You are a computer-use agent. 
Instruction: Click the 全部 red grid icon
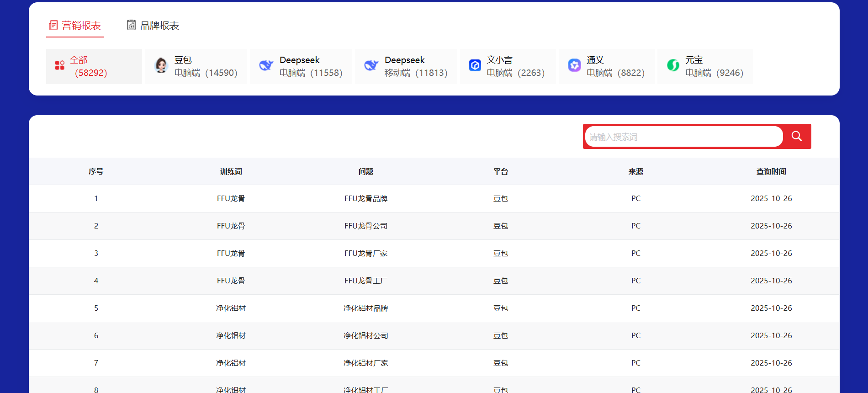tap(60, 65)
